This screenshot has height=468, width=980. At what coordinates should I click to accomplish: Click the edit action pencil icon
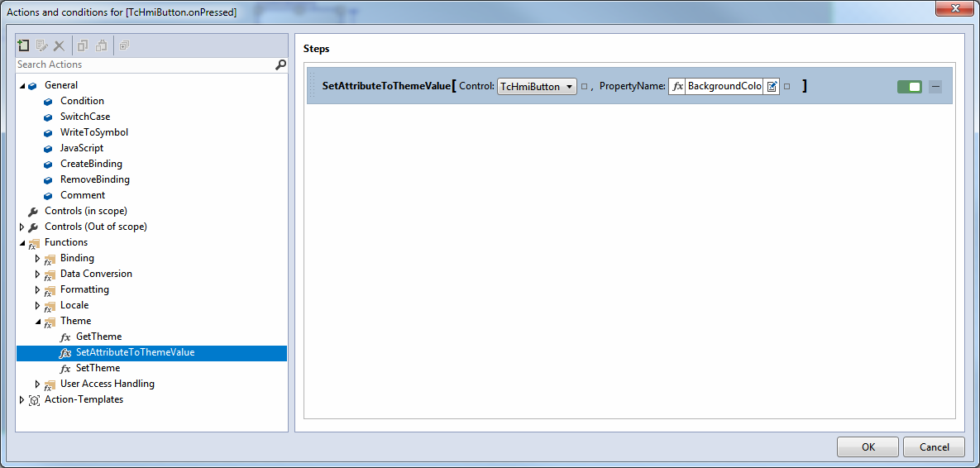42,45
